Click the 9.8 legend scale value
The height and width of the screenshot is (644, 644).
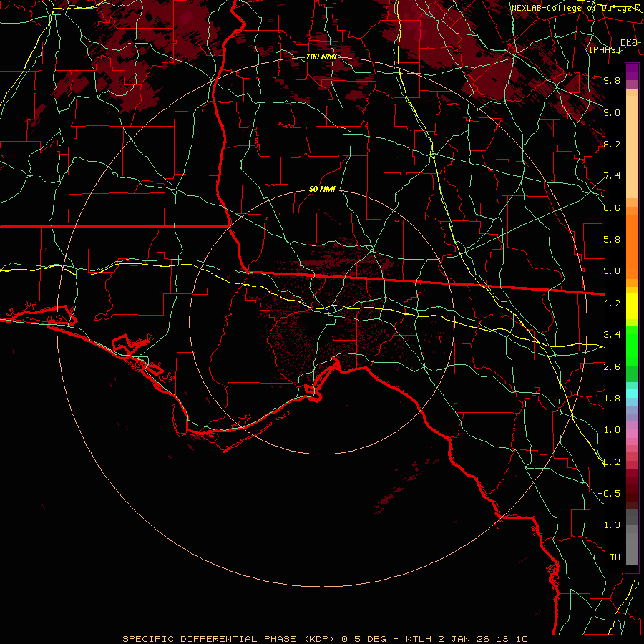[612, 80]
